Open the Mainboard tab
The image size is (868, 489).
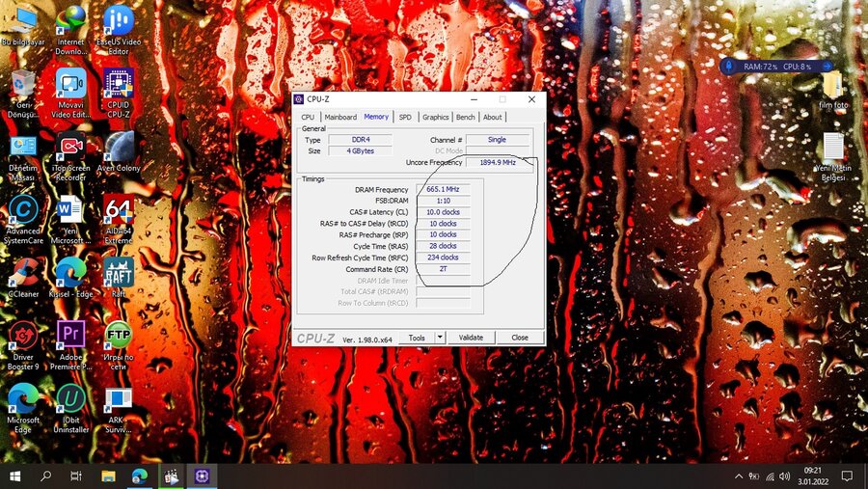click(x=340, y=117)
